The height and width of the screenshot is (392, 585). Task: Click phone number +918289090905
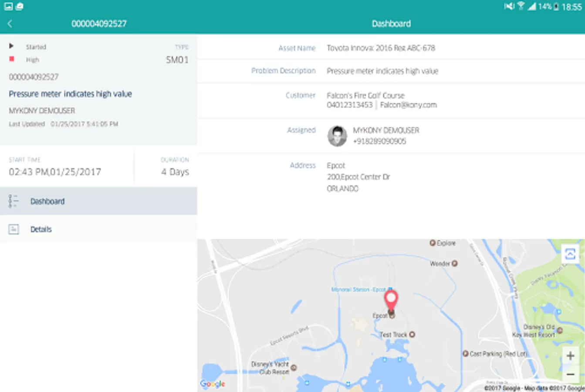[x=379, y=141]
